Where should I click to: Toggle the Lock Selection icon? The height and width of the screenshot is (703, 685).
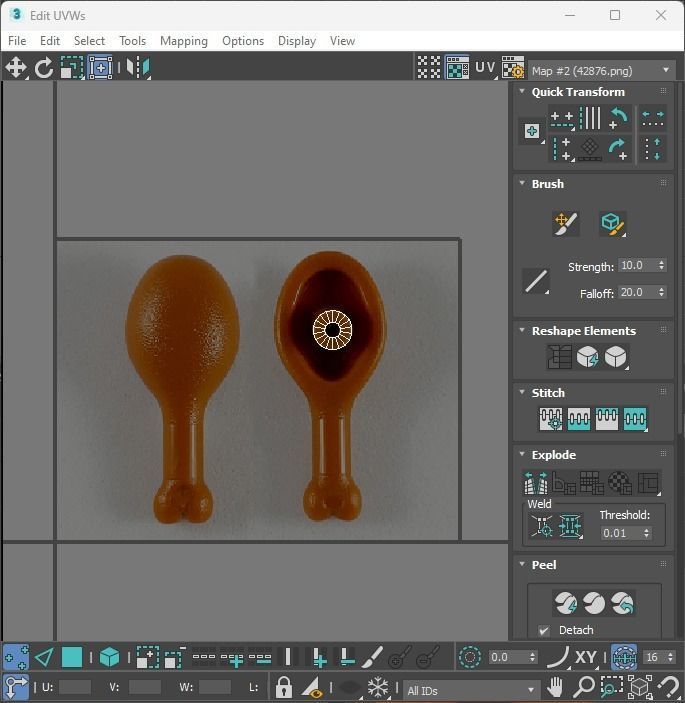pos(283,687)
